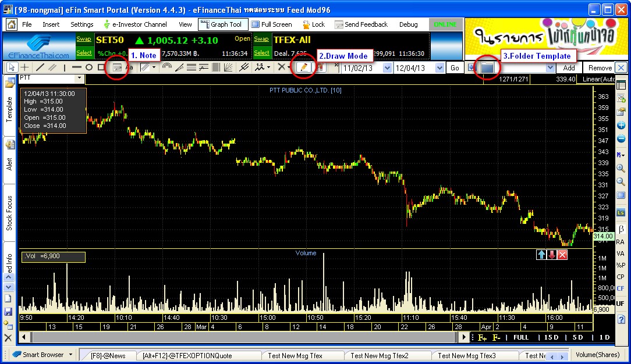Move Volume panel up with blue arrow
Image resolution: width=631 pixels, height=364 pixels.
point(541,254)
